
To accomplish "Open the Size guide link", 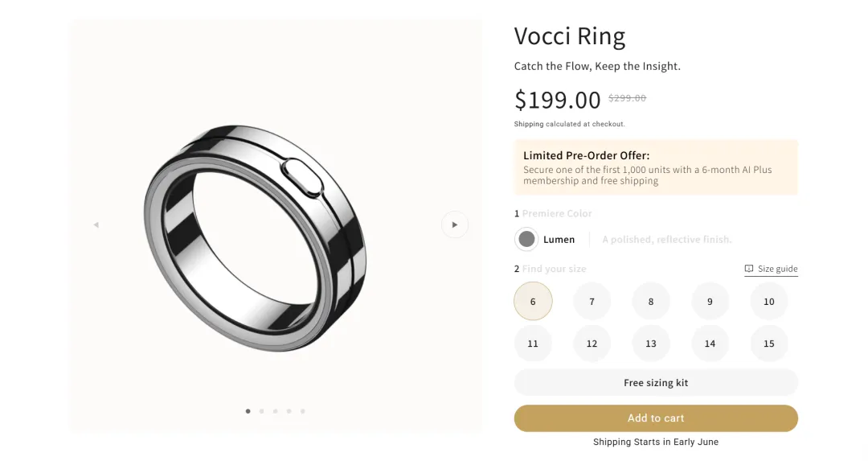I will point(772,269).
